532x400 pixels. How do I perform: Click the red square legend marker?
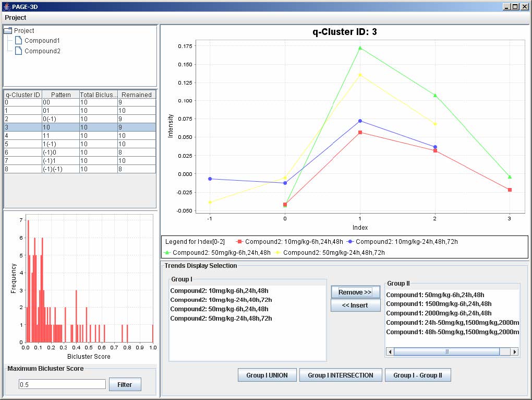tap(239, 242)
